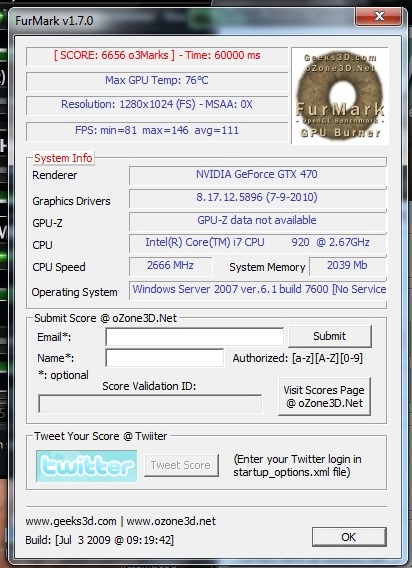Click the startup_options.xml Twitter login note
This screenshot has height=568, width=412.
297,466
